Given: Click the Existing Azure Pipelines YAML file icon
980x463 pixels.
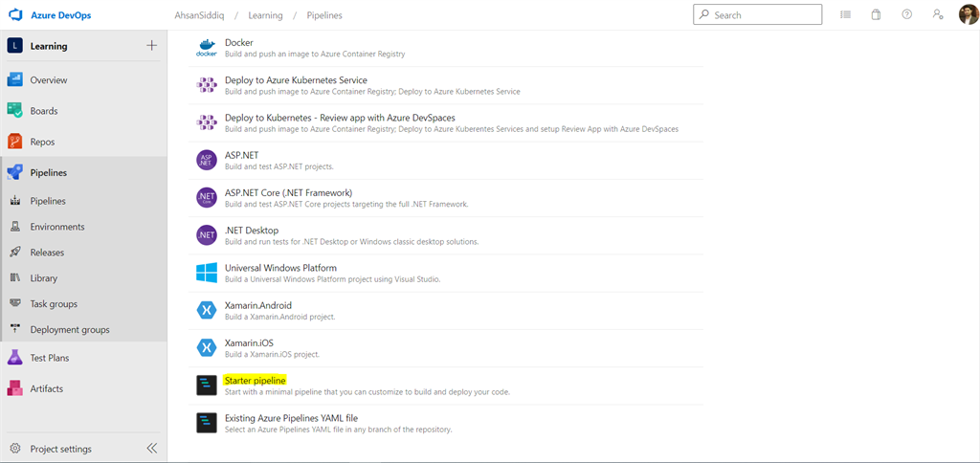Looking at the screenshot, I should (x=207, y=423).
